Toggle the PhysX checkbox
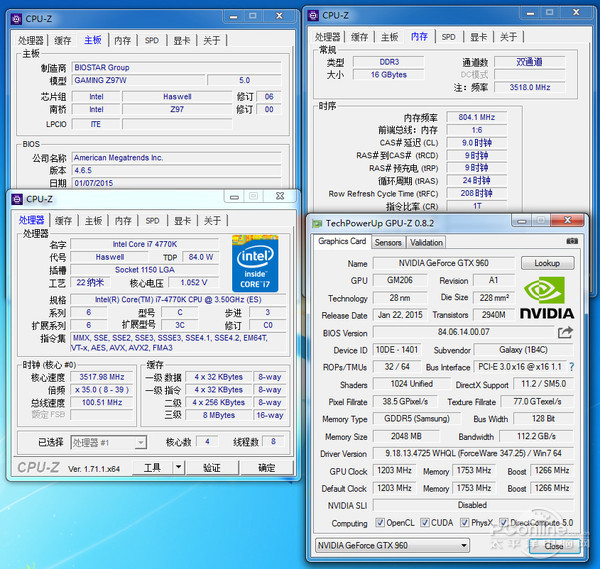600x569 pixels. (466, 523)
